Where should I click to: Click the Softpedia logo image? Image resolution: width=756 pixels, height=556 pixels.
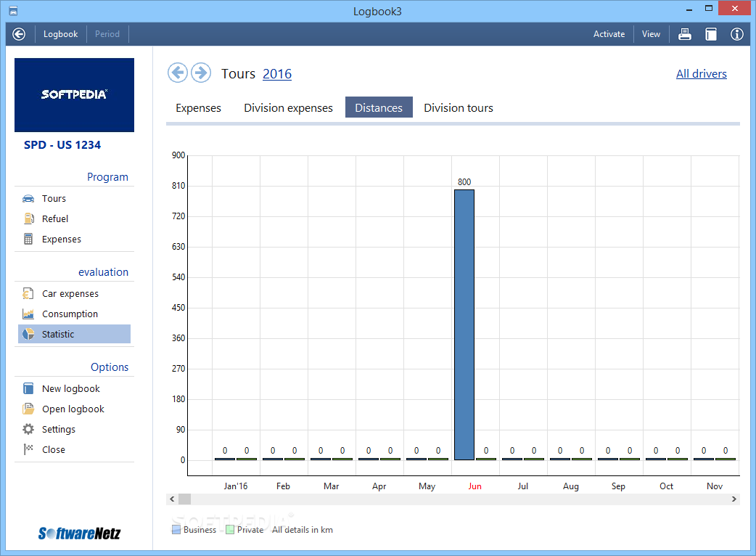coord(74,95)
